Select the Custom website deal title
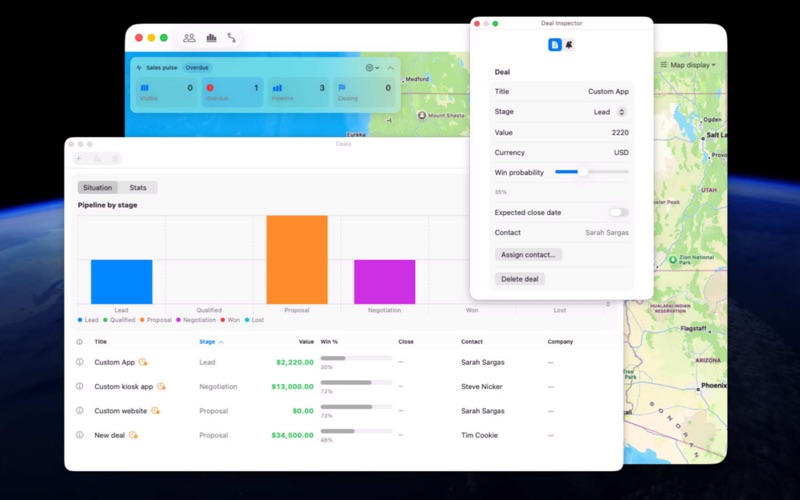The height and width of the screenshot is (500, 800). tap(120, 411)
